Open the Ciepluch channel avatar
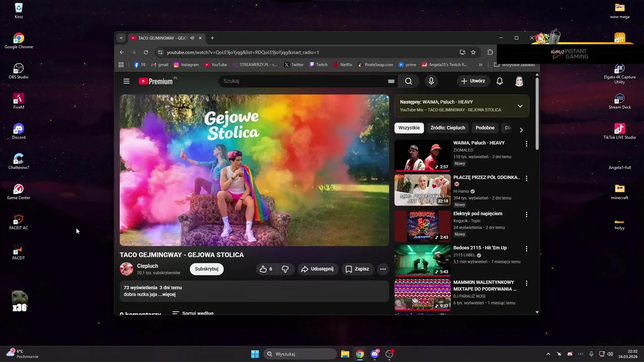The image size is (644, 362). click(126, 269)
